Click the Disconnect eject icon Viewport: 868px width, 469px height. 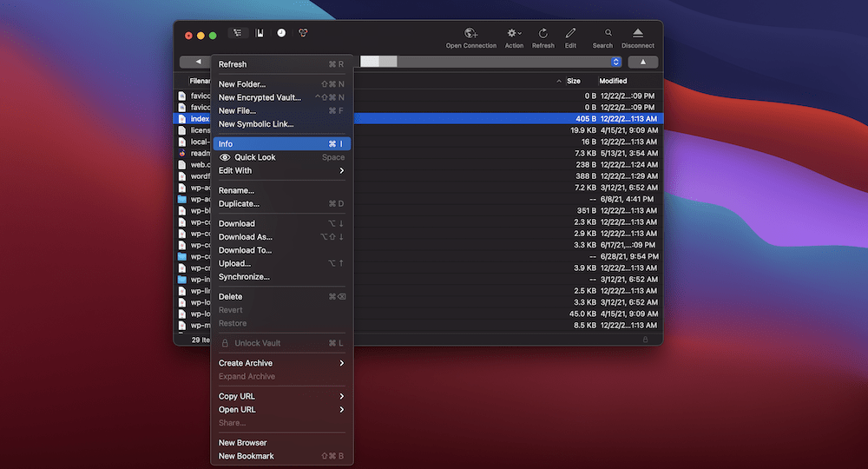pos(638,33)
